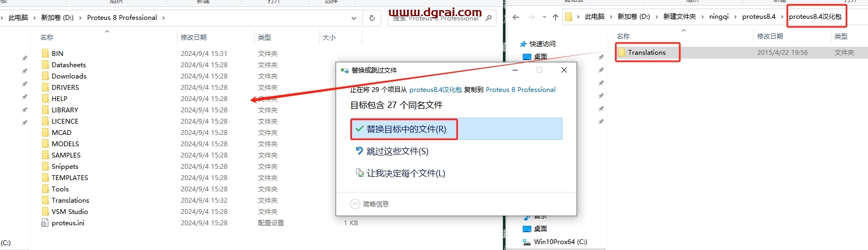Open address history dropdown in left Explorer

click(353, 18)
